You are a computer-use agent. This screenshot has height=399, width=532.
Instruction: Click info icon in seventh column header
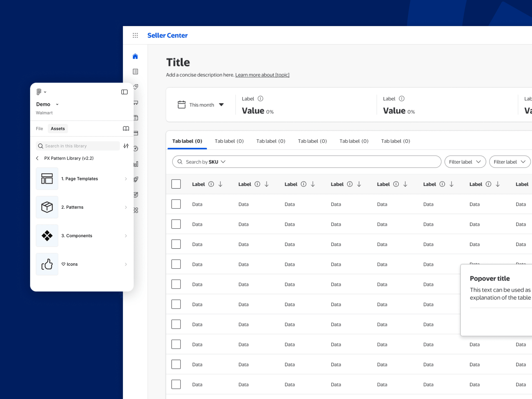coord(488,184)
